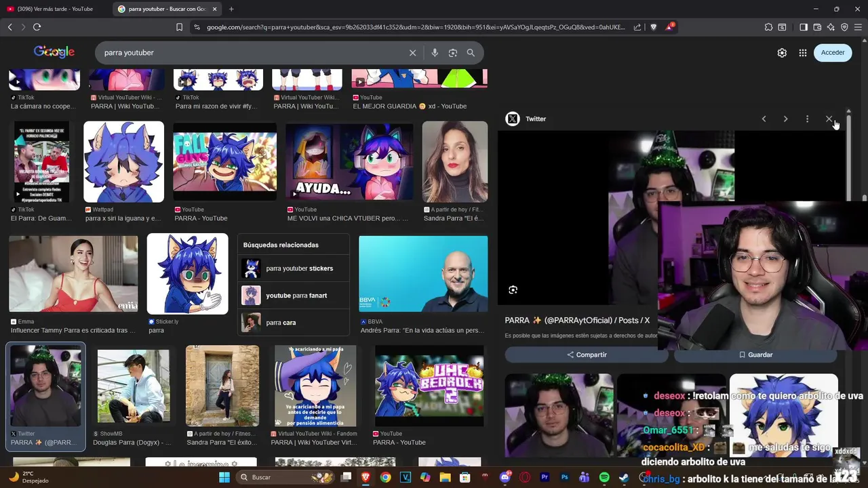Search by image with Lens icon
The height and width of the screenshot is (488, 868).
[x=453, y=53]
